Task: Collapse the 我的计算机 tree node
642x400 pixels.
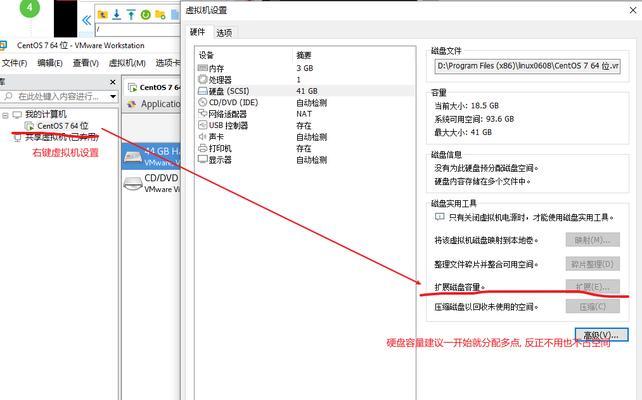Action: 5,115
